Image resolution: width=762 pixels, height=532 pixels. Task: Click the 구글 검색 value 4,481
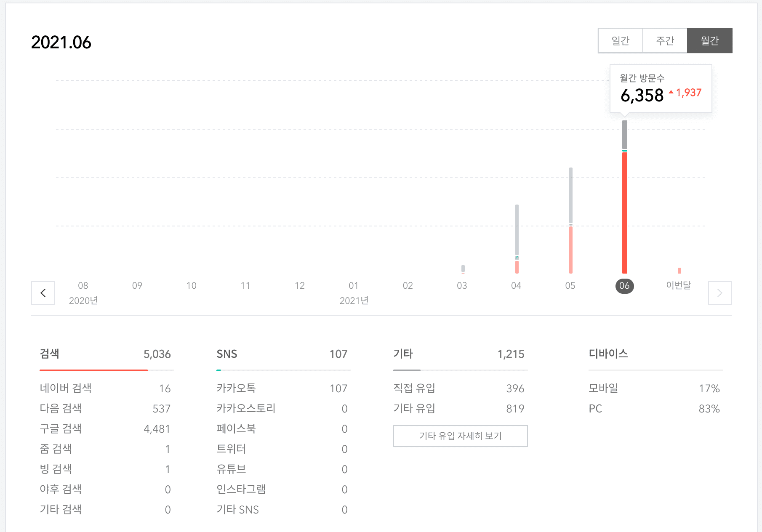click(157, 429)
